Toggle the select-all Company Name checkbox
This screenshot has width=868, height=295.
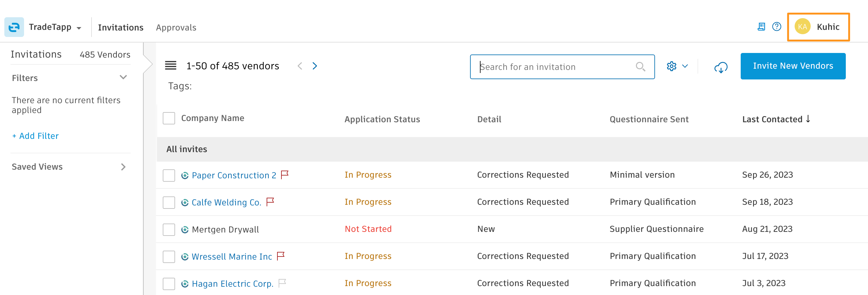[x=169, y=118]
